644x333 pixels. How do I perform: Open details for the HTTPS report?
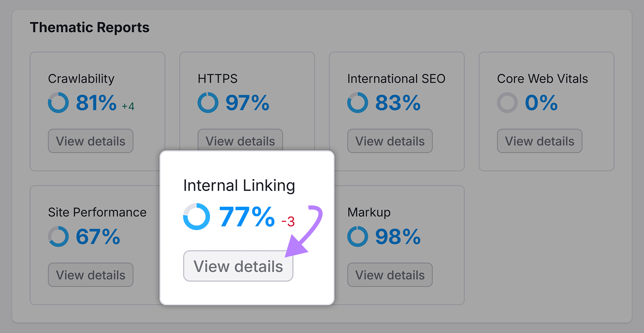click(240, 141)
